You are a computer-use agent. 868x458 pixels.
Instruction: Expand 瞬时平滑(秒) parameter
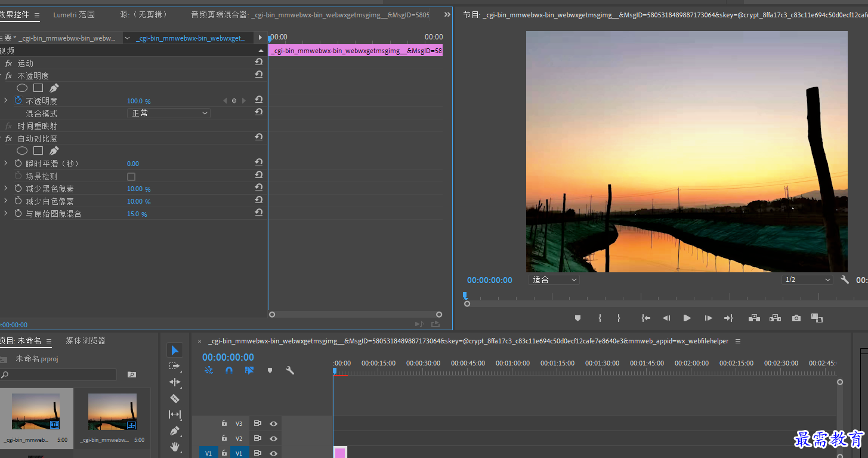(6, 163)
